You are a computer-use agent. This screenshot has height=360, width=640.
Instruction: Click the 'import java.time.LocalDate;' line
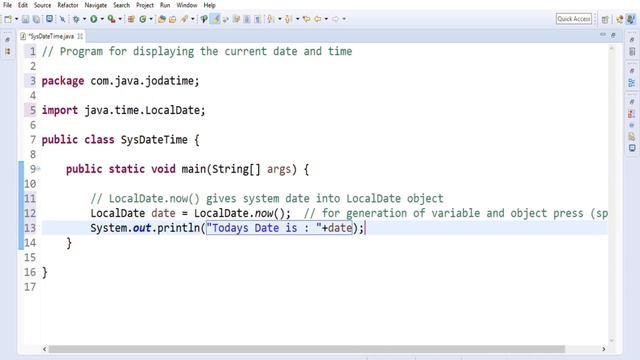click(123, 110)
